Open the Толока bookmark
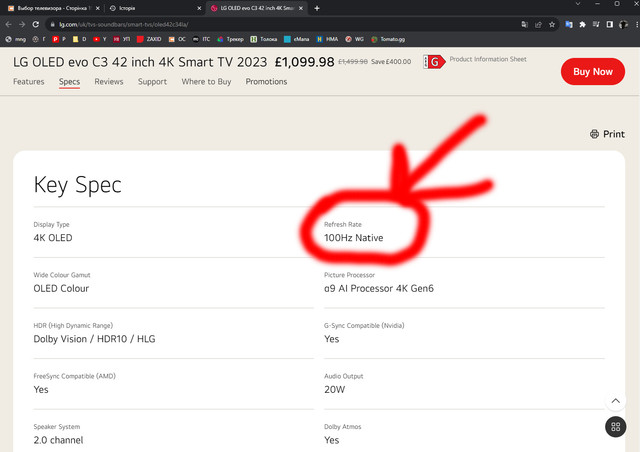 click(x=264, y=39)
